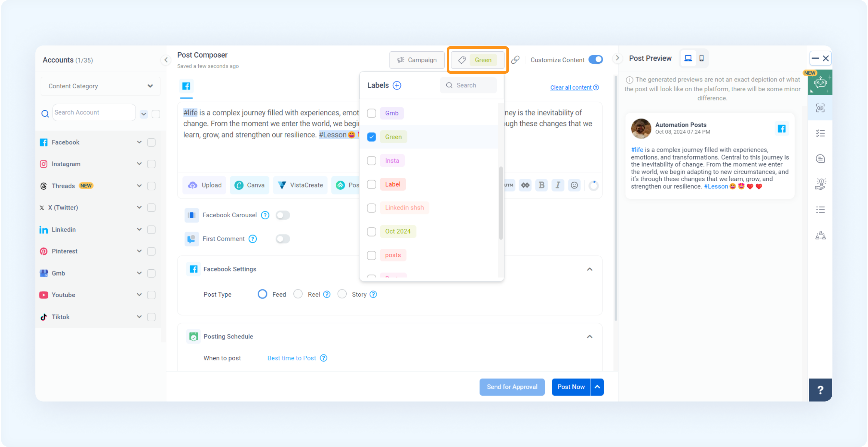This screenshot has height=447, width=868.
Task: Collapse the Post Preview panel arrow
Action: (x=617, y=58)
